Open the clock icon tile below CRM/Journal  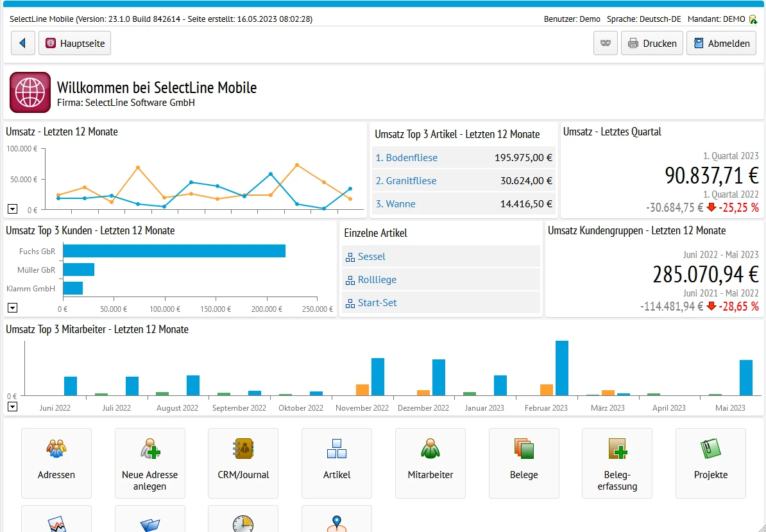[x=243, y=519]
